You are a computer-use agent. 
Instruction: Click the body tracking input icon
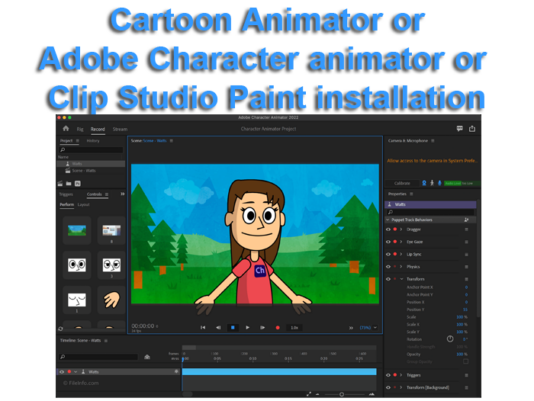click(x=432, y=183)
